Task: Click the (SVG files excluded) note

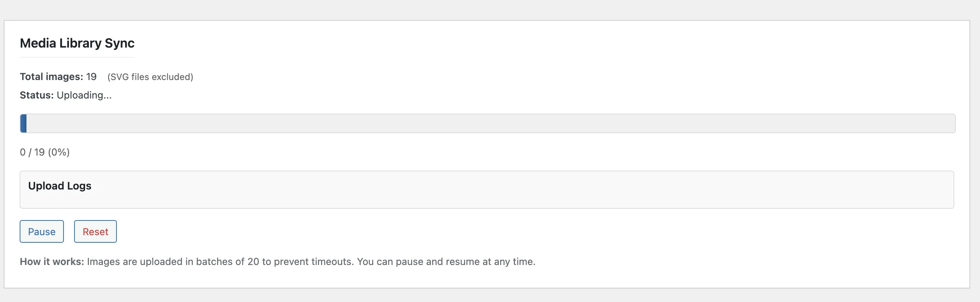Action: click(x=150, y=77)
